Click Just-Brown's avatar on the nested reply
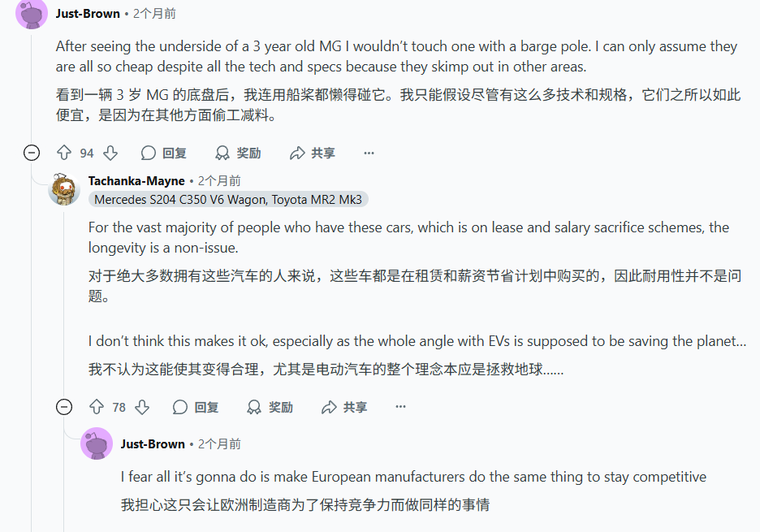The image size is (760, 532). pos(97,443)
